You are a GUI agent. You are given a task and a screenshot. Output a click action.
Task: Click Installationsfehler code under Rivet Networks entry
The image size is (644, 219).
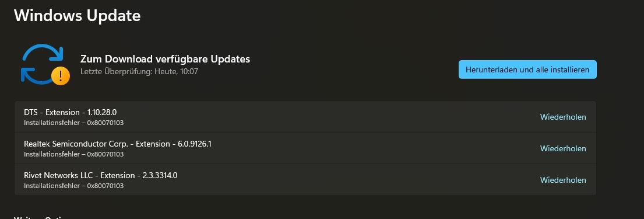point(74,186)
